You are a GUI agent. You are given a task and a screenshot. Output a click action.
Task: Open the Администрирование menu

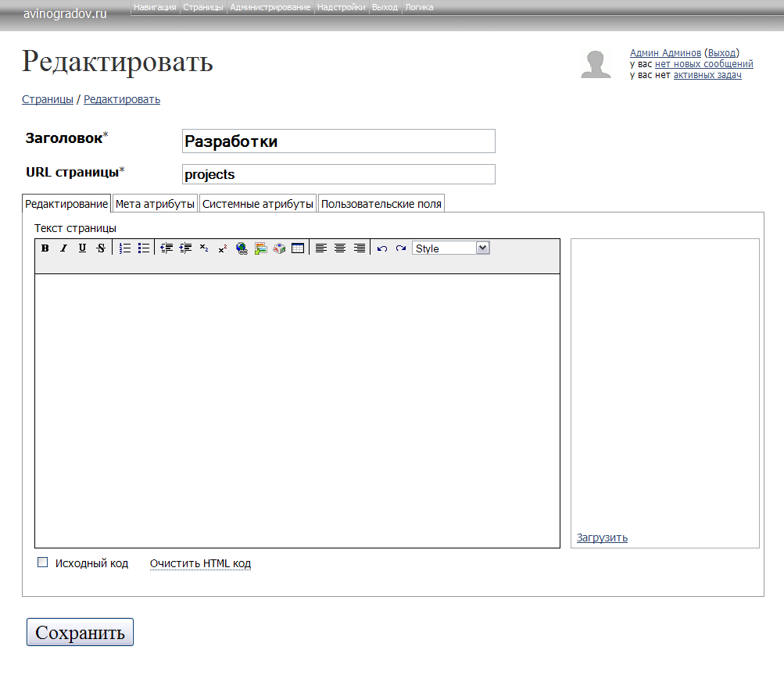point(270,8)
